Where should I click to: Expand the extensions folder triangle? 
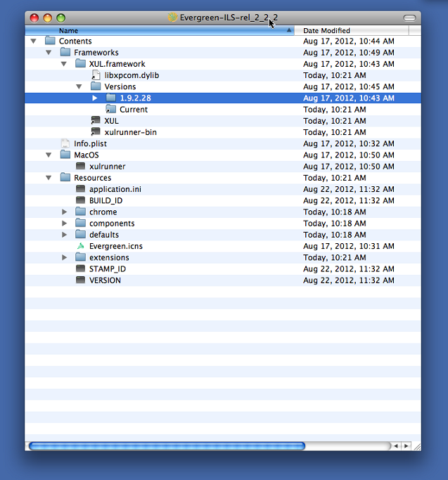click(65, 258)
